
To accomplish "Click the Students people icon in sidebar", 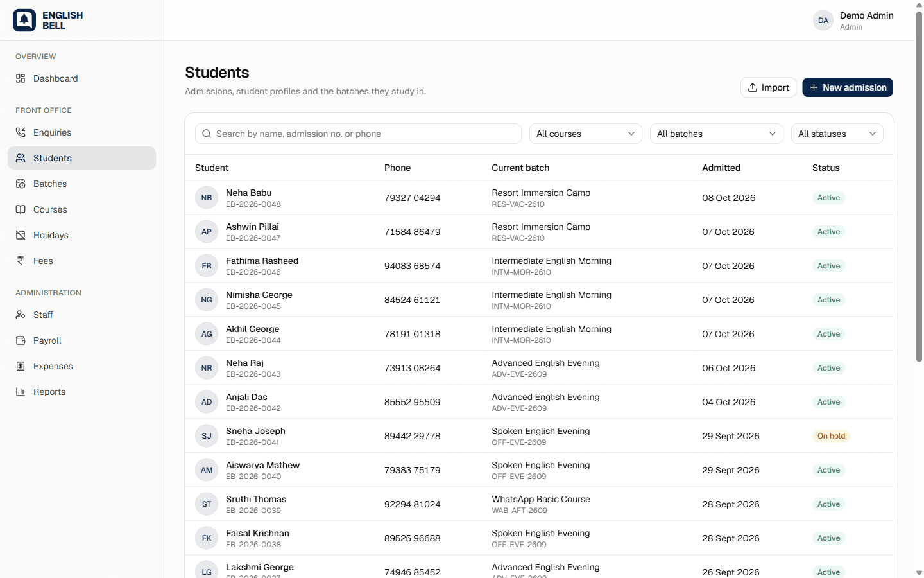I will (21, 158).
